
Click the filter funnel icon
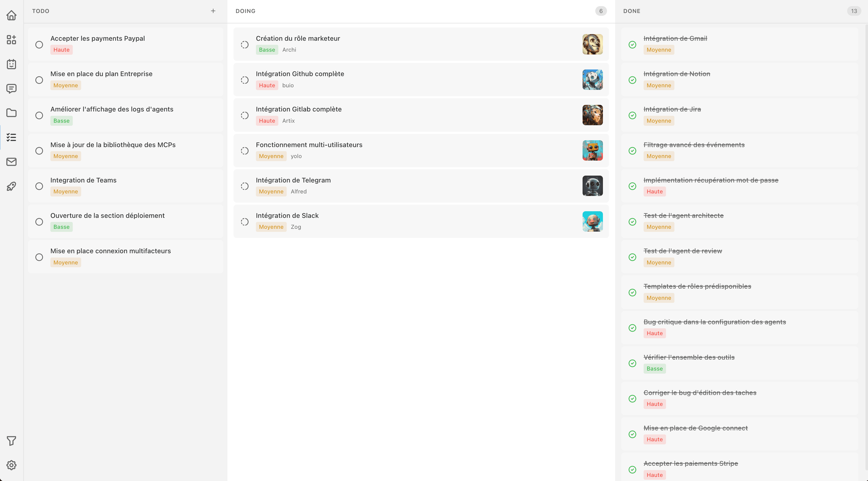point(11,441)
